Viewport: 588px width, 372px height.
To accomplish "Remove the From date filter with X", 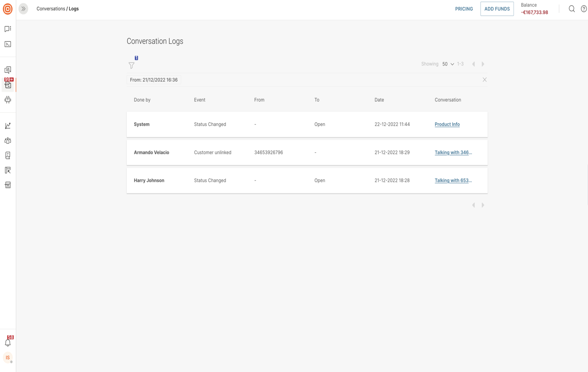I will tap(485, 80).
